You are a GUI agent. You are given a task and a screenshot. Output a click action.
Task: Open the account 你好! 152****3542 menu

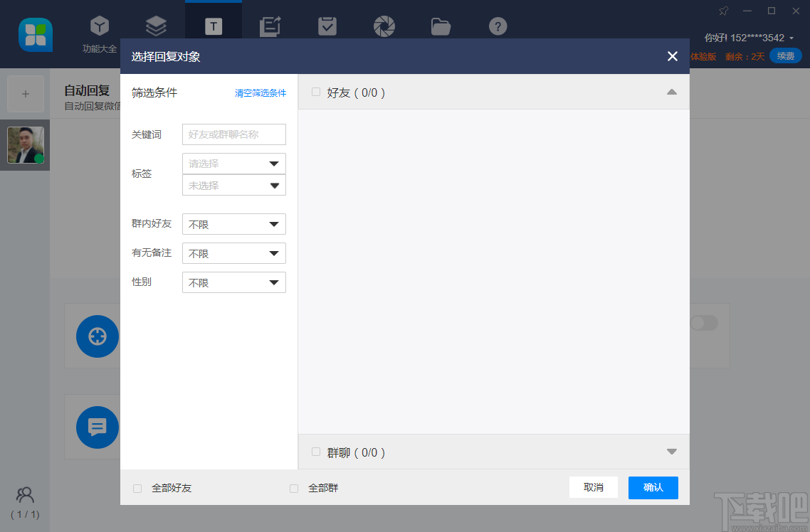point(749,38)
